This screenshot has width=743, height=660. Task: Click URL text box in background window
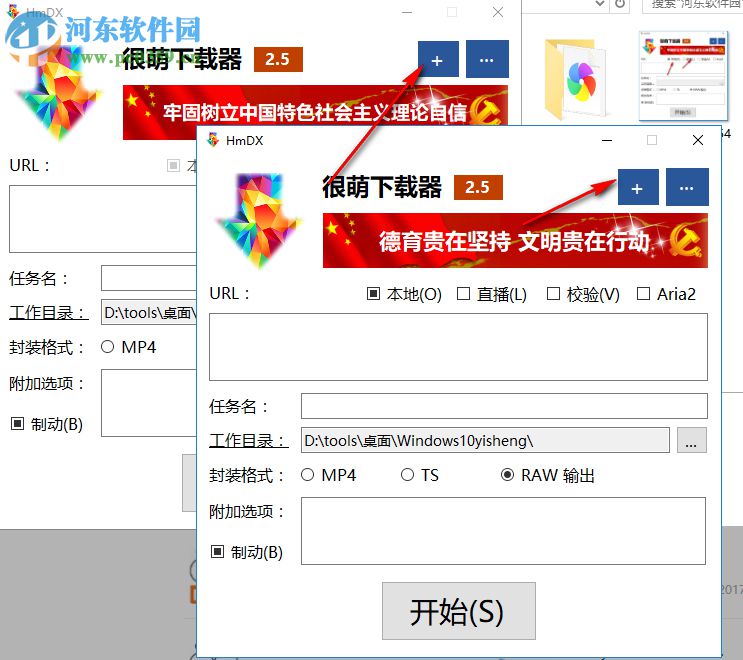tap(103, 219)
